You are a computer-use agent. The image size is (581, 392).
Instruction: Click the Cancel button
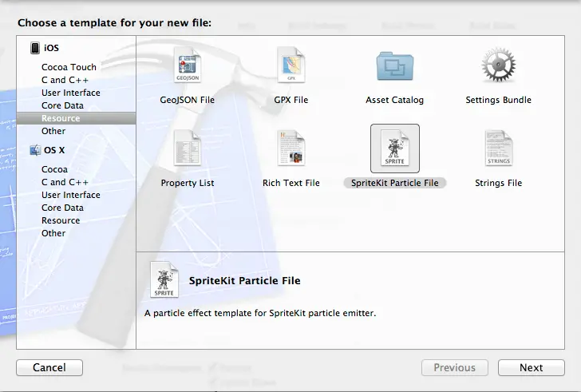click(x=49, y=368)
